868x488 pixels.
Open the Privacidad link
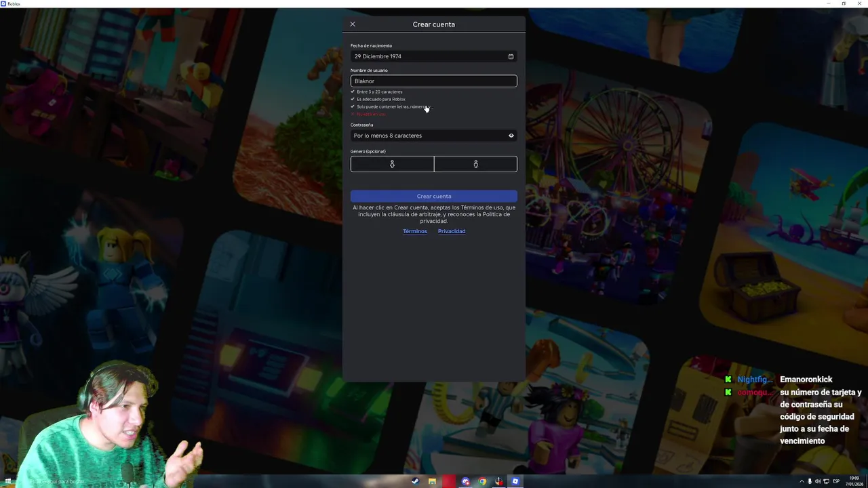452,231
